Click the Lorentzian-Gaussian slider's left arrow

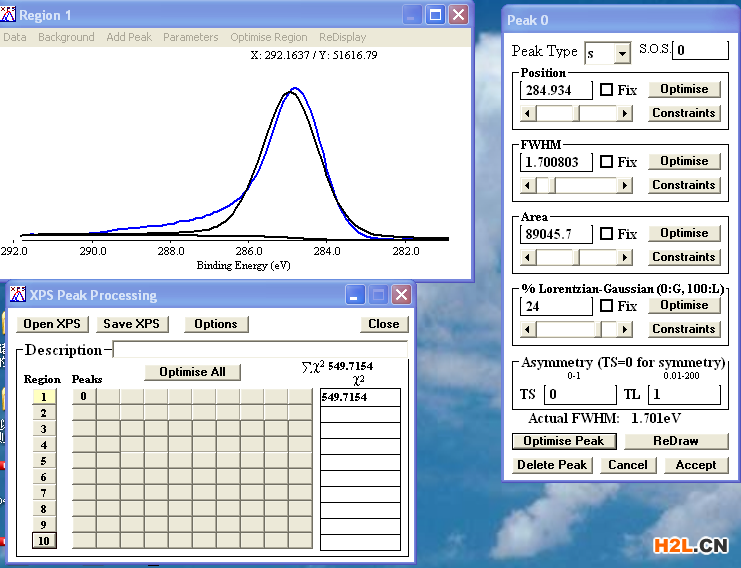click(x=528, y=329)
